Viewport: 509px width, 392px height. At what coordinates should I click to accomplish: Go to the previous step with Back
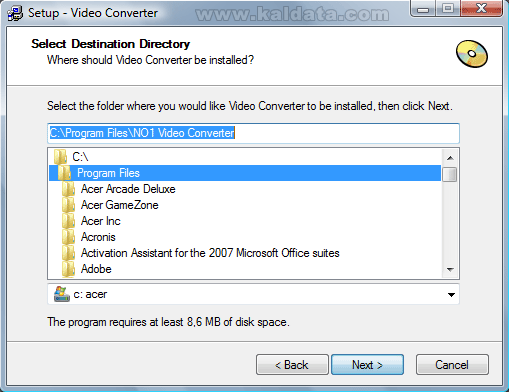tap(292, 365)
